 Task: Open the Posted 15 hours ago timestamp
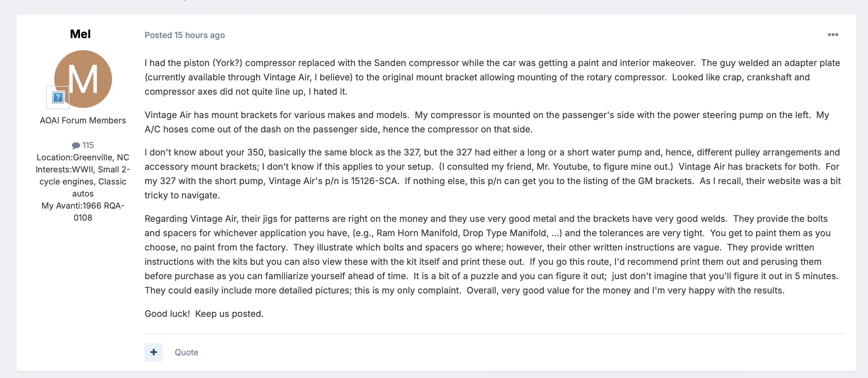click(x=185, y=35)
